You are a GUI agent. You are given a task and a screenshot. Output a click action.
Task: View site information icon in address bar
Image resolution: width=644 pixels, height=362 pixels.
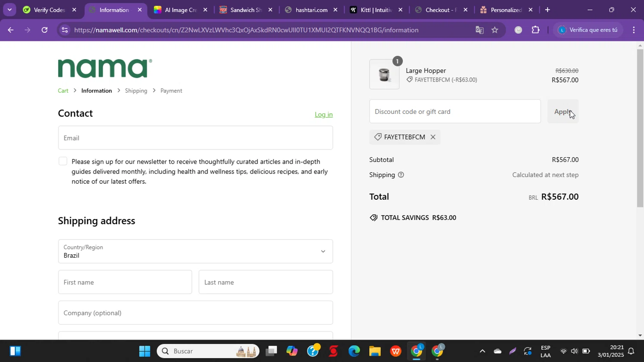point(64,30)
